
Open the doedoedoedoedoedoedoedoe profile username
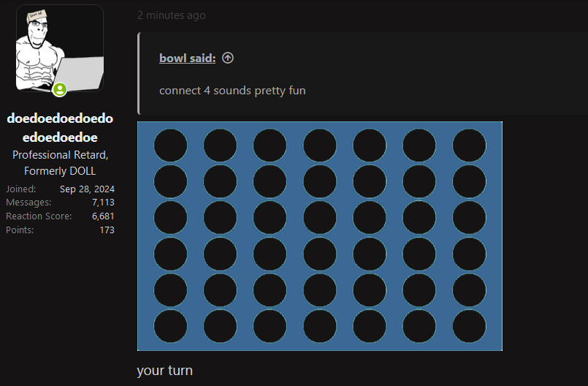coord(60,128)
